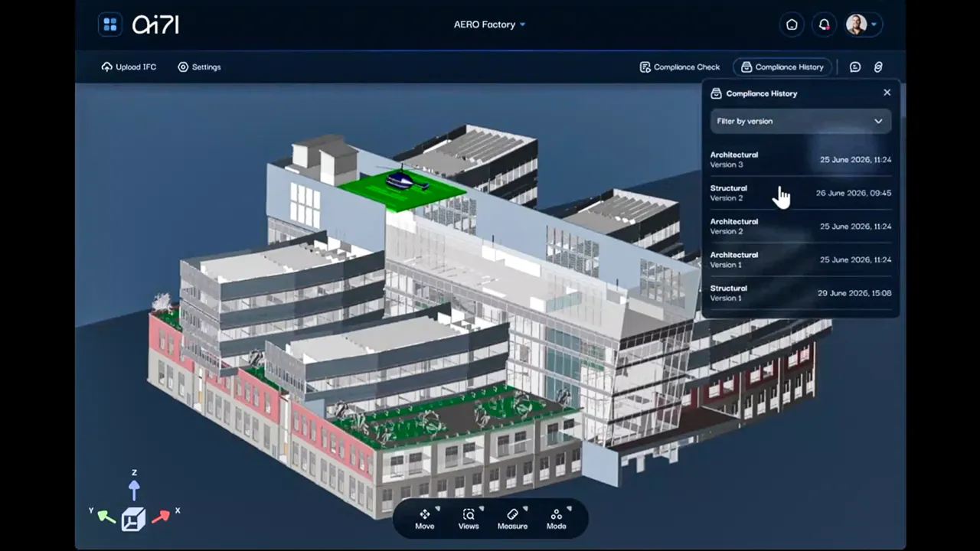Viewport: 980px width, 551px height.
Task: Select the Measure tool
Action: click(512, 519)
